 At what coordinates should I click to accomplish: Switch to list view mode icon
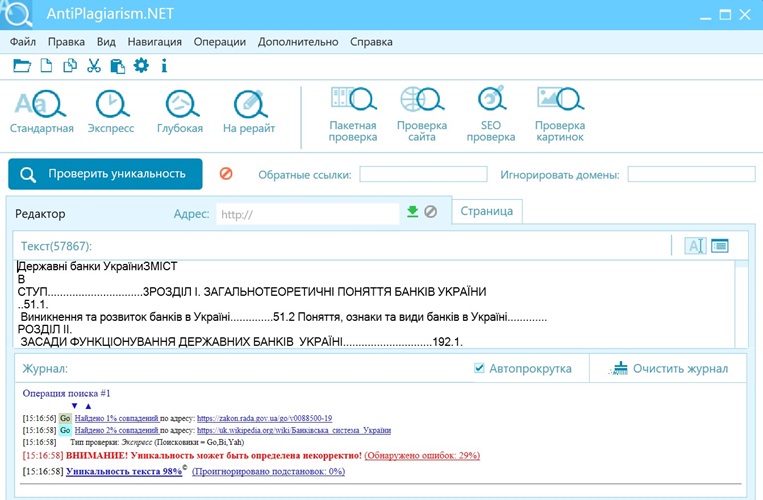[x=720, y=246]
